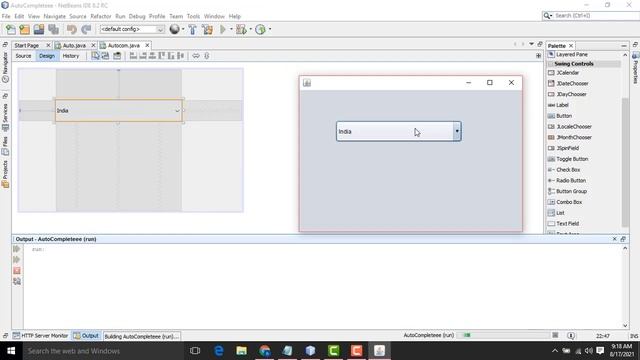The height and width of the screenshot is (360, 640).
Task: Open the Projects side panel
Action: [x=5, y=173]
